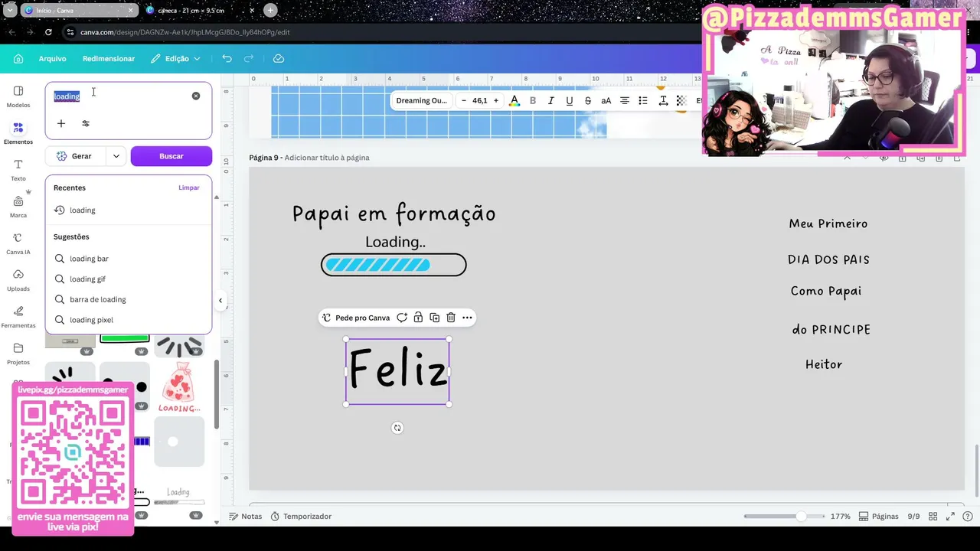
Task: Select suggestion 'loading pixel'
Action: pyautogui.click(x=129, y=320)
